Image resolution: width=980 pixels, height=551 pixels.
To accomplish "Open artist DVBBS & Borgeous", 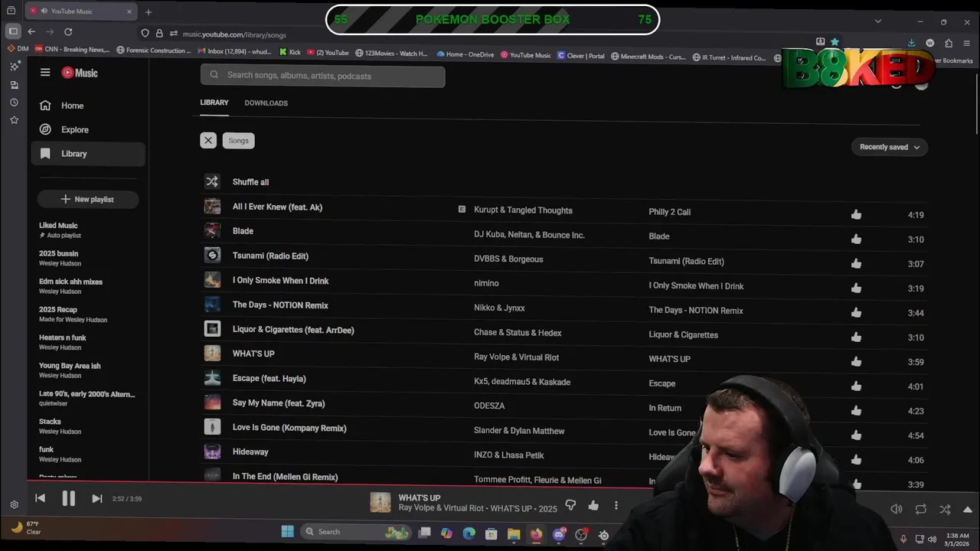I will pyautogui.click(x=508, y=259).
